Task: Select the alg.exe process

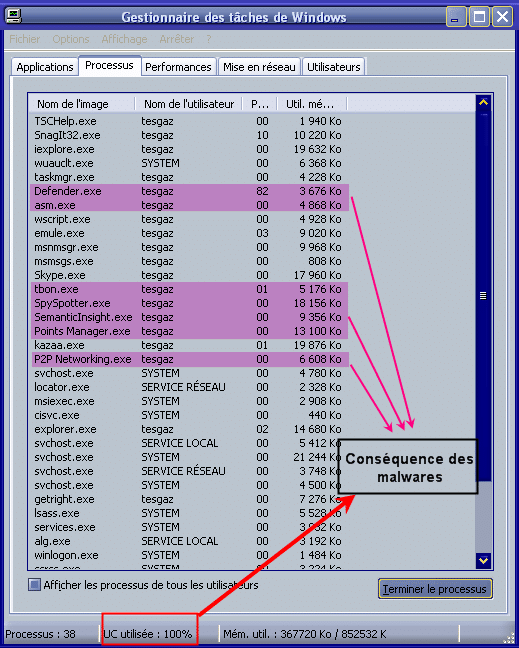Action: pos(190,541)
